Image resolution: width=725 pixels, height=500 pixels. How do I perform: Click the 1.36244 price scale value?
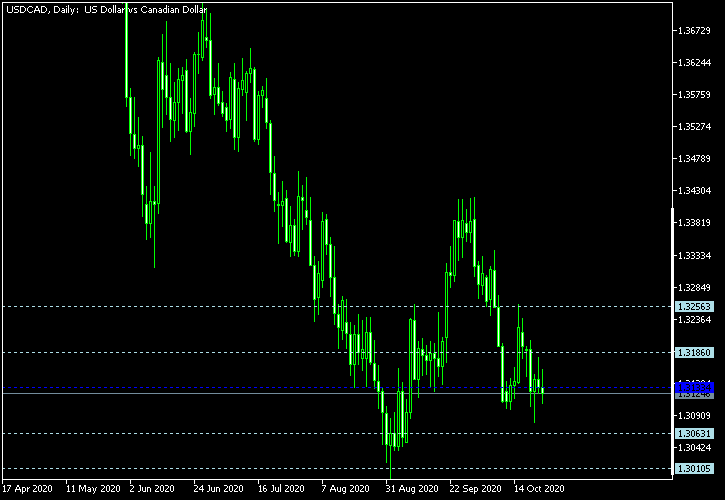point(694,62)
